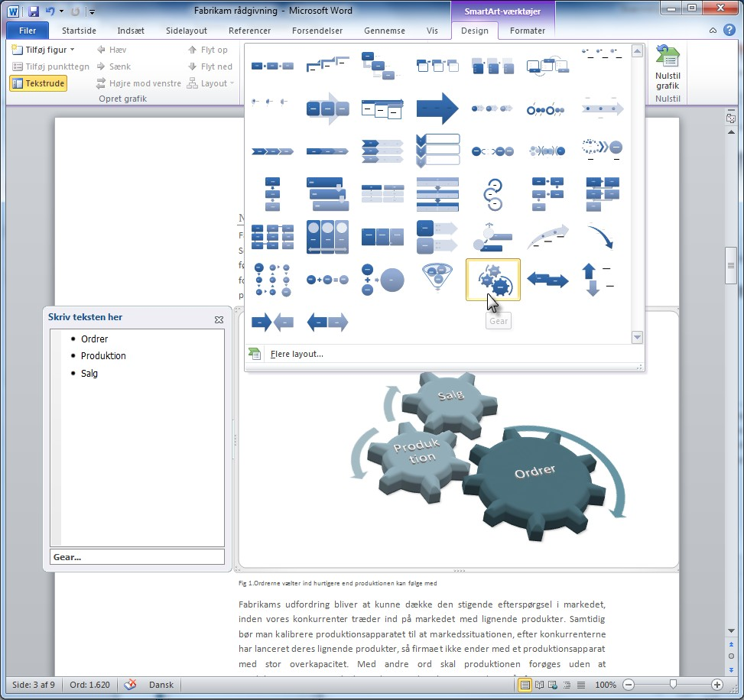Image resolution: width=744 pixels, height=700 pixels.
Task: Click Salg bullet in text pane
Action: coord(89,373)
